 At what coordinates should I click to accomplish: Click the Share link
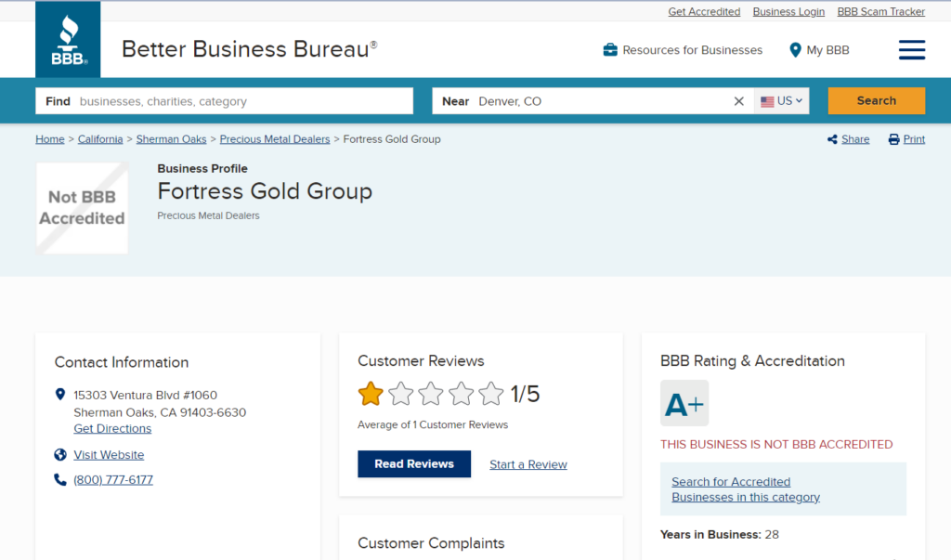[x=855, y=139]
